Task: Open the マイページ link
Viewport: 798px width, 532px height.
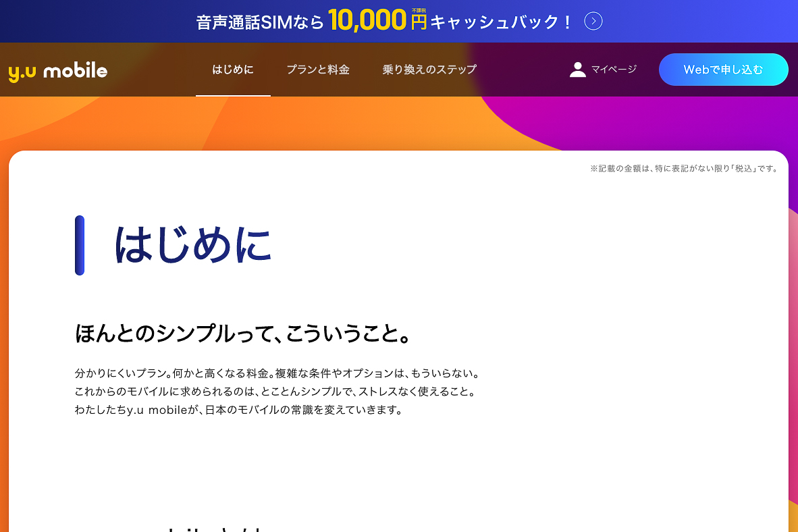Action: (x=603, y=70)
